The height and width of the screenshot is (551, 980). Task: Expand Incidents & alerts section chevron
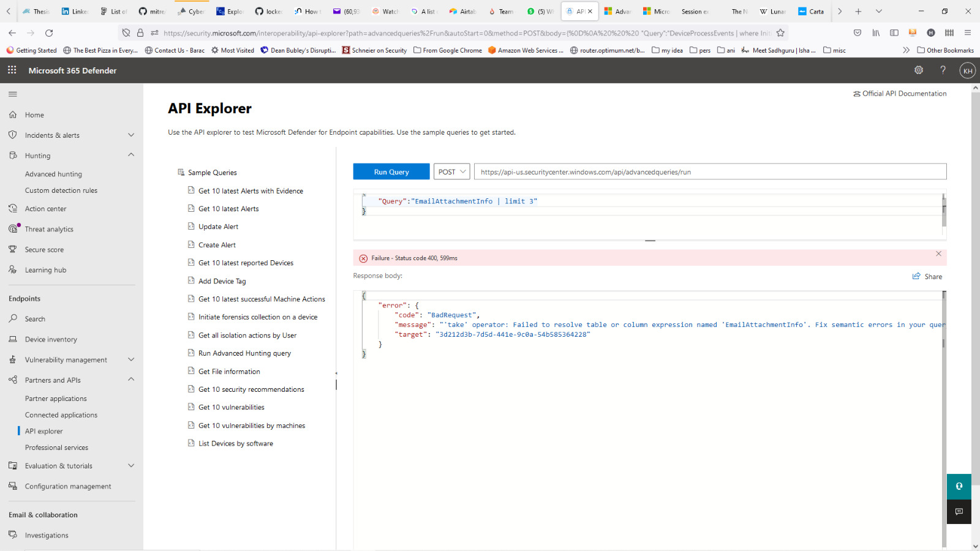pos(131,135)
